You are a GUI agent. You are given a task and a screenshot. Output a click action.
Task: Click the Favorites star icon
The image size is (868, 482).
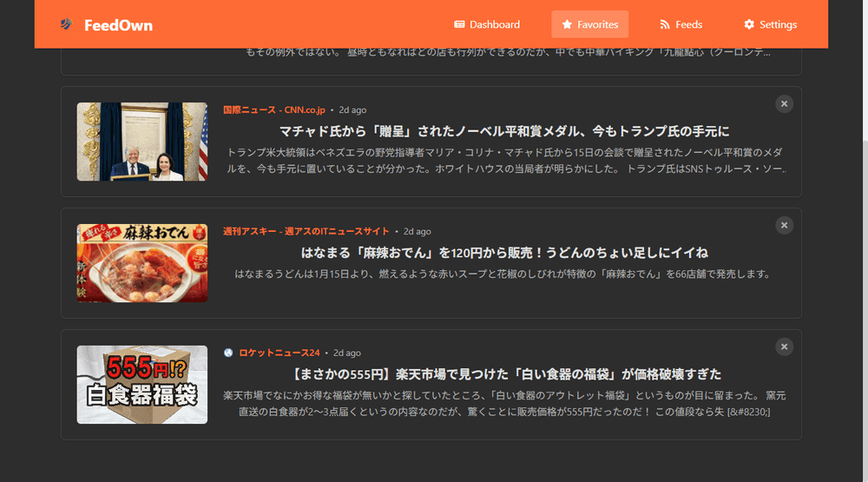[x=567, y=24]
